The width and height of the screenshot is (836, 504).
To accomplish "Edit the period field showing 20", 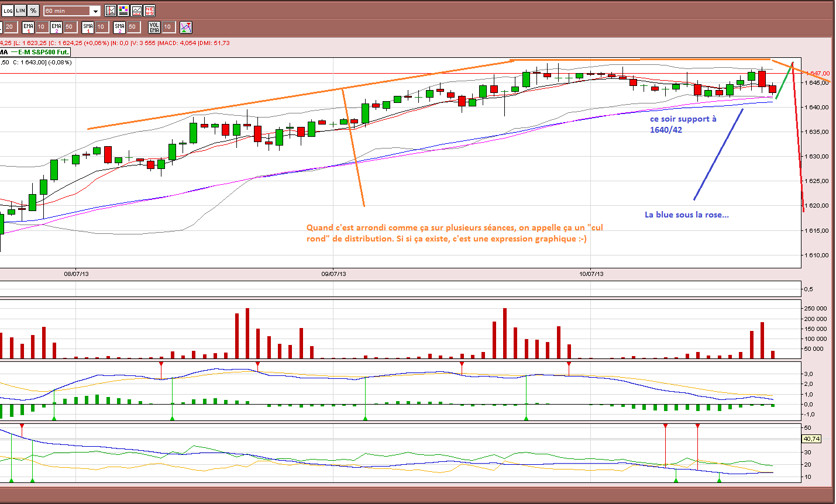I will (x=10, y=27).
